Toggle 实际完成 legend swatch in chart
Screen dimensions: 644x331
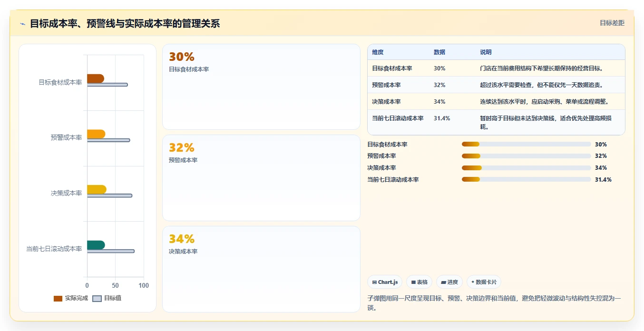click(x=58, y=299)
